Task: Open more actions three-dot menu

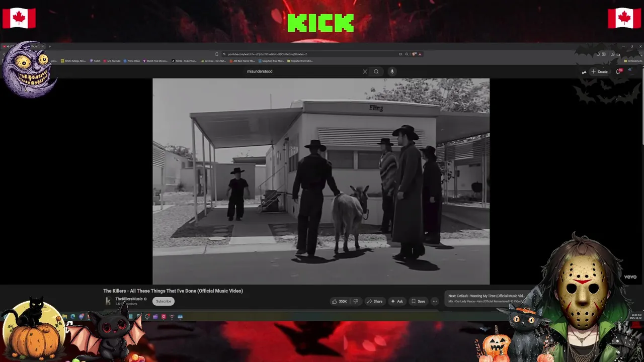Action: pos(435,301)
